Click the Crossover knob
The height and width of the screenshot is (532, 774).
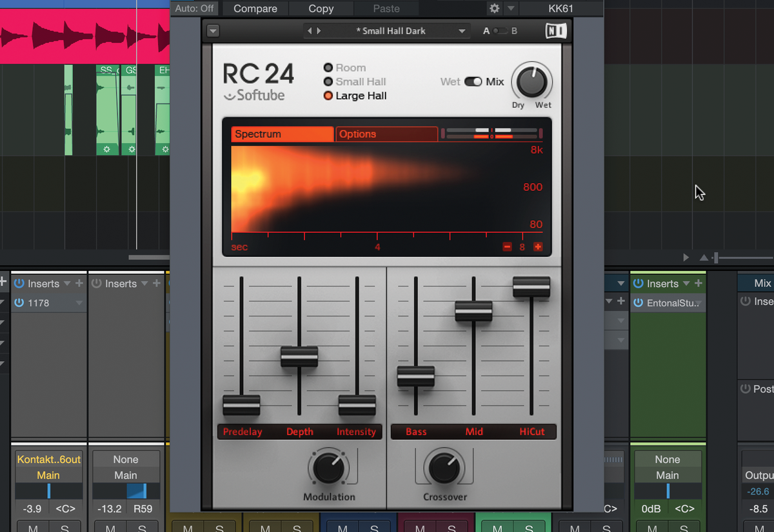445,468
